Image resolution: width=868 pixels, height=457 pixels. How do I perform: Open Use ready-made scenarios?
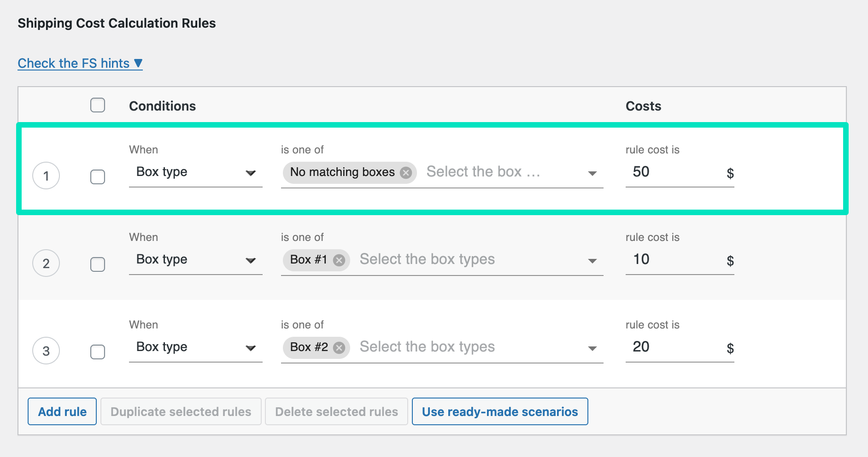[x=500, y=411]
